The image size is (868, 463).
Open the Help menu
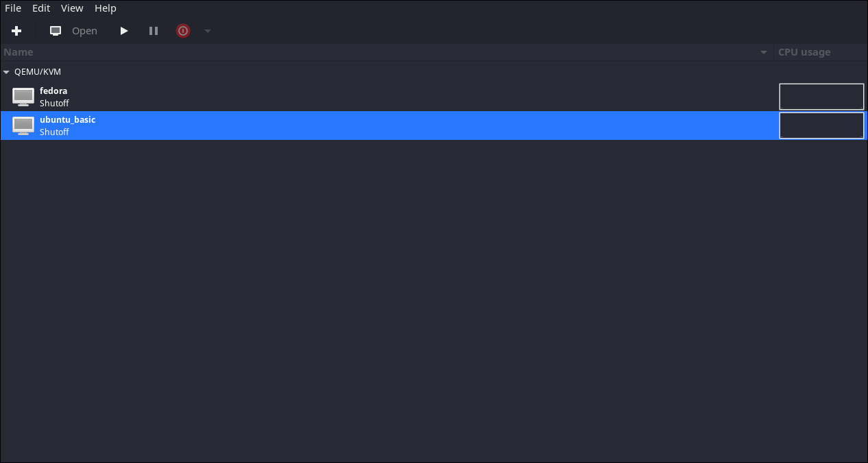(x=106, y=8)
